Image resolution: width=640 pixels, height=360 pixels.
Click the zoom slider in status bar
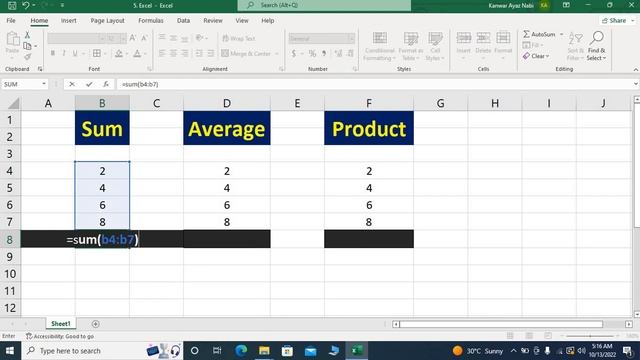[x=589, y=336]
